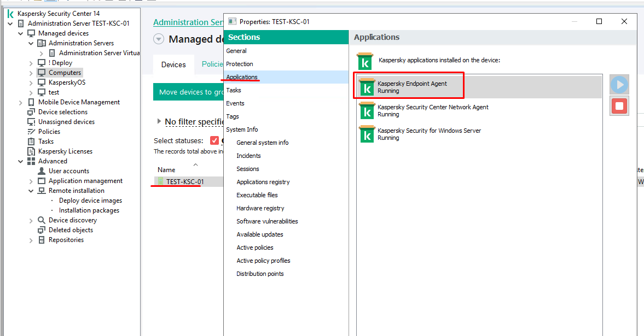The image size is (644, 336).
Task: Open the Distribution points subsection
Action: pos(260,274)
